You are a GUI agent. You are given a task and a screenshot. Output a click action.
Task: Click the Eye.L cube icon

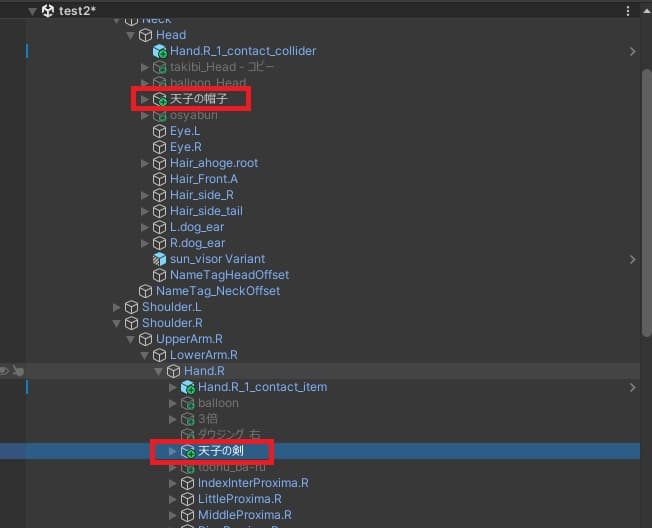pyautogui.click(x=160, y=131)
